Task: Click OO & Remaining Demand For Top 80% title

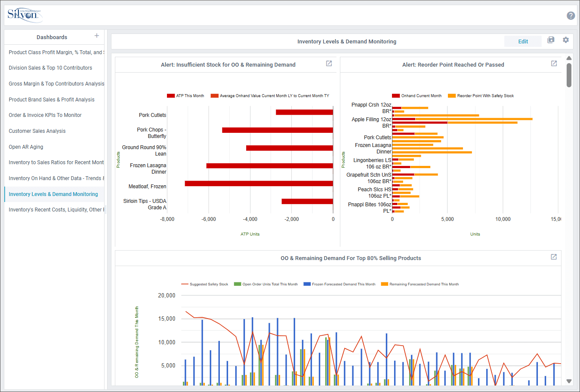Action: 351,258
